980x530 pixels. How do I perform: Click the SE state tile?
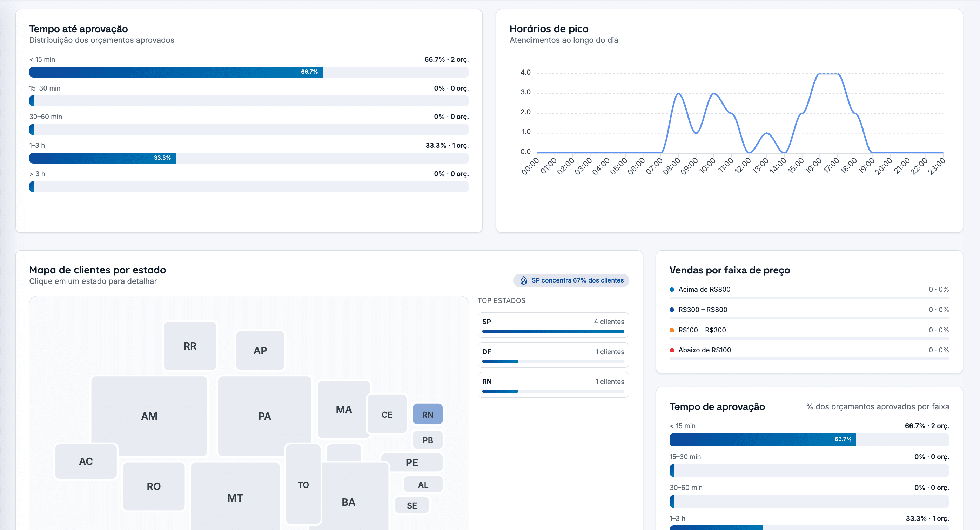click(x=412, y=506)
